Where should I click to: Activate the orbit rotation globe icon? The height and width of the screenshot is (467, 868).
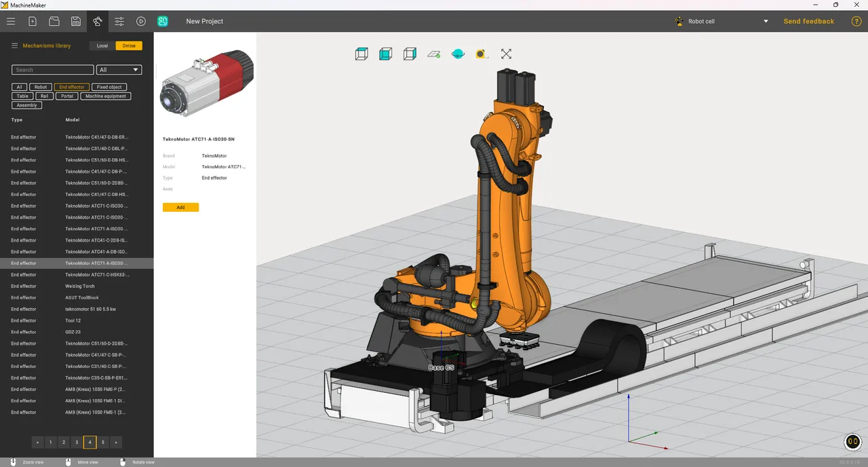(458, 54)
